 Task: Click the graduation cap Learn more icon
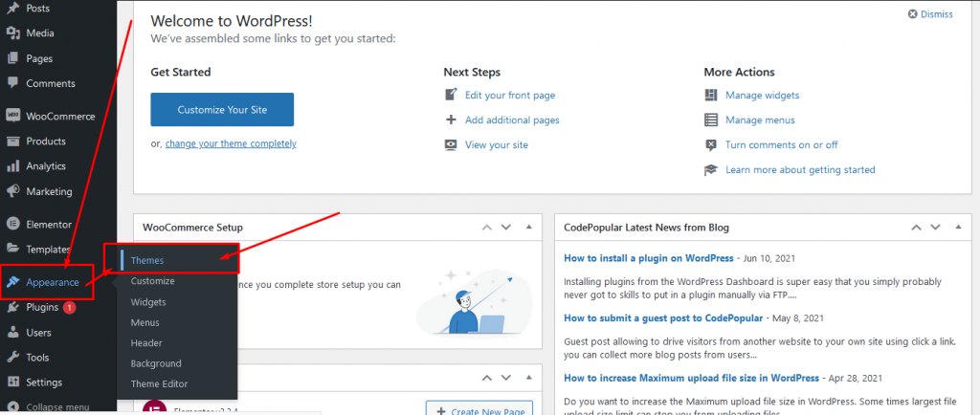click(x=711, y=170)
